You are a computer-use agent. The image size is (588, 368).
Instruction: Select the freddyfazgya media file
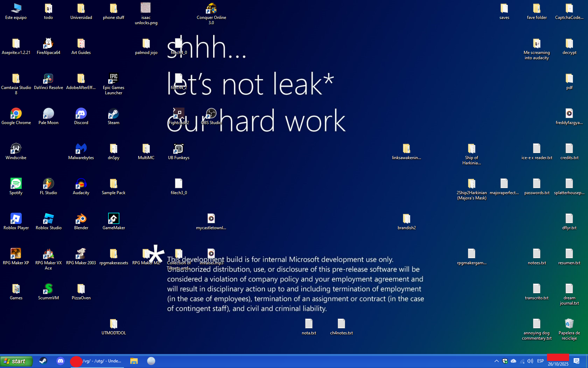click(x=569, y=116)
